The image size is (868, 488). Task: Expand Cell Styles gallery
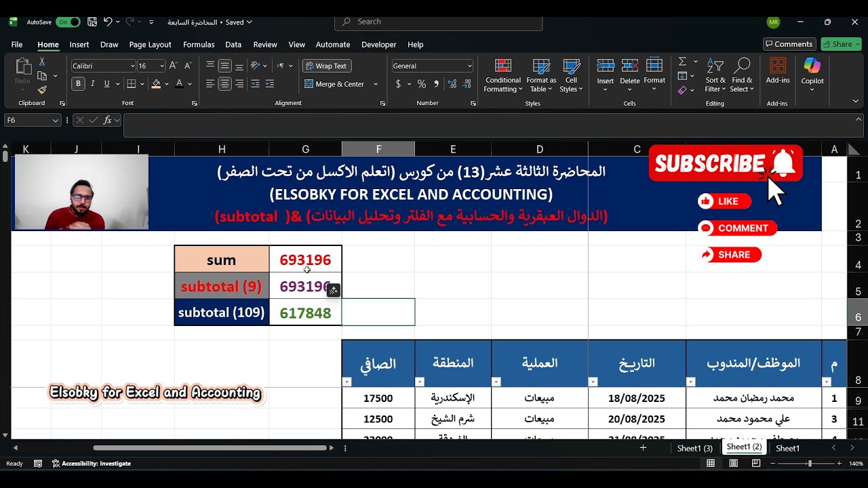pyautogui.click(x=572, y=75)
